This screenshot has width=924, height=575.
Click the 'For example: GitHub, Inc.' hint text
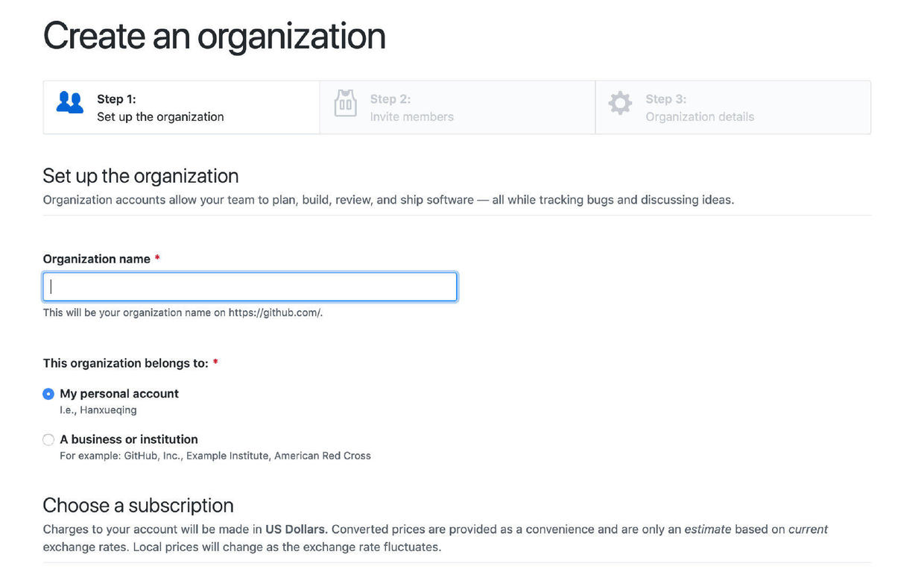point(215,456)
